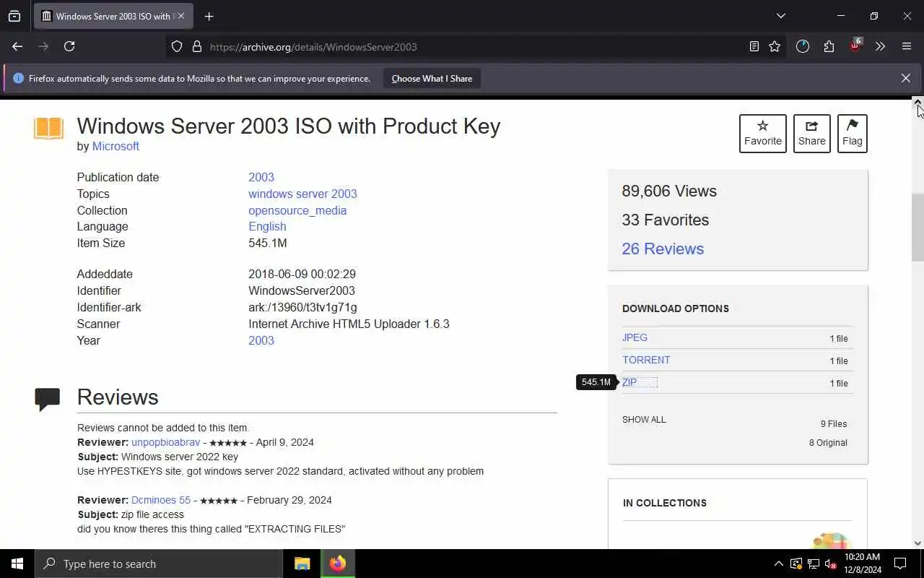
Task: Open reviewer unpopbioabrav profile
Action: click(165, 442)
